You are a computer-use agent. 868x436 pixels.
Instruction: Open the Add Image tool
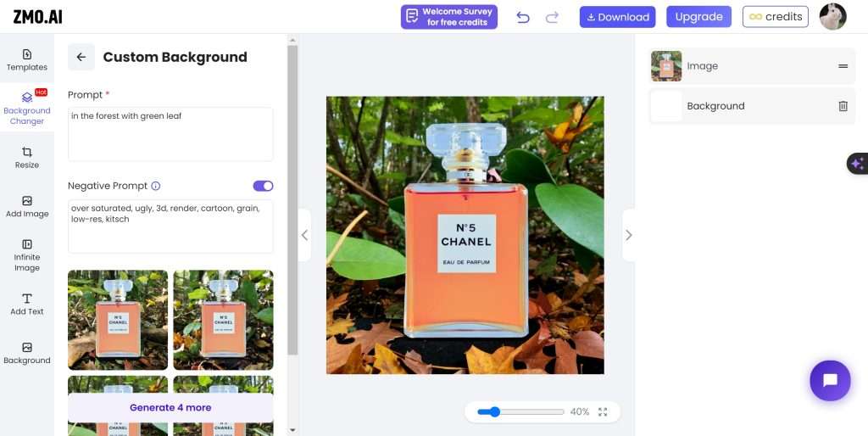(x=26, y=206)
